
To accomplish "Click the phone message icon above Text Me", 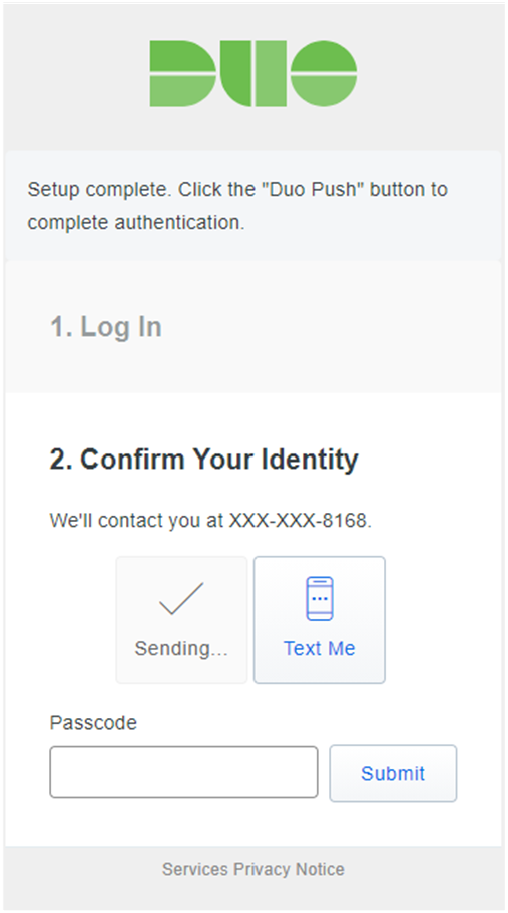I will pos(320,598).
